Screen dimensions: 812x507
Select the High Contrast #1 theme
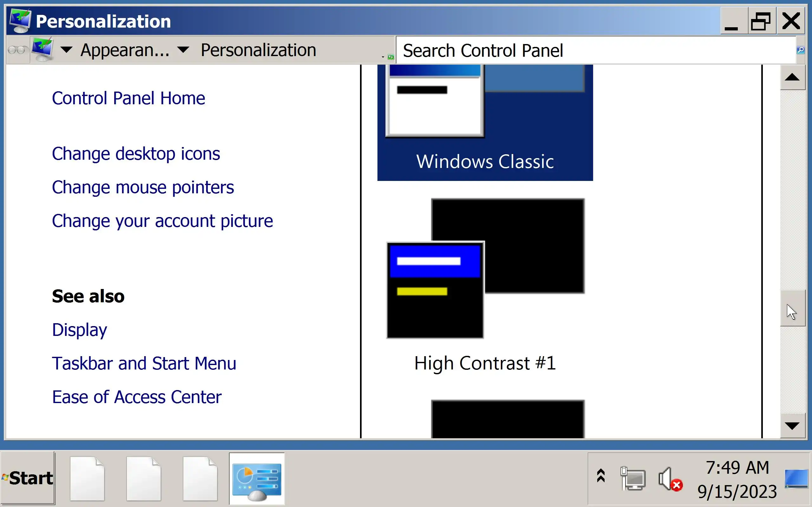pyautogui.click(x=485, y=285)
